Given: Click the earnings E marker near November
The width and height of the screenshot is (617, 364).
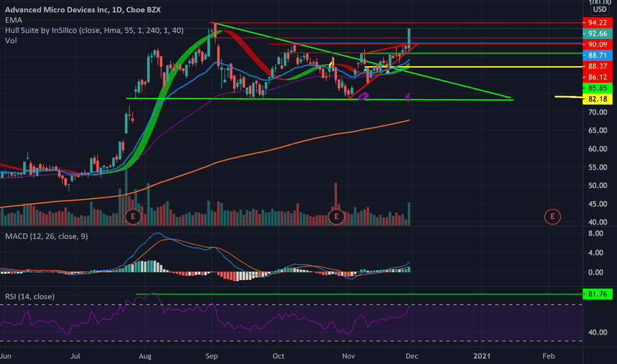Looking at the screenshot, I should (x=336, y=216).
